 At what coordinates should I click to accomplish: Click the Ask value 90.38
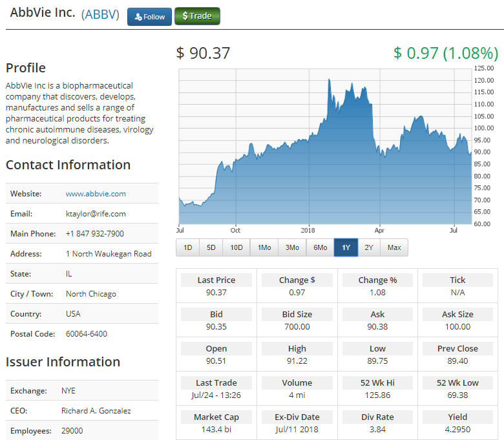377,327
